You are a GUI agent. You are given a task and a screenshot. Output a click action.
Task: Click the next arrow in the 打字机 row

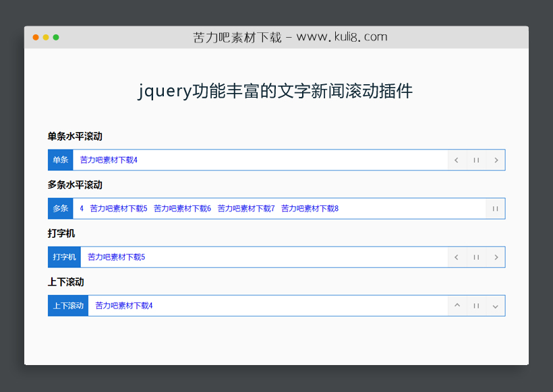pyautogui.click(x=496, y=257)
